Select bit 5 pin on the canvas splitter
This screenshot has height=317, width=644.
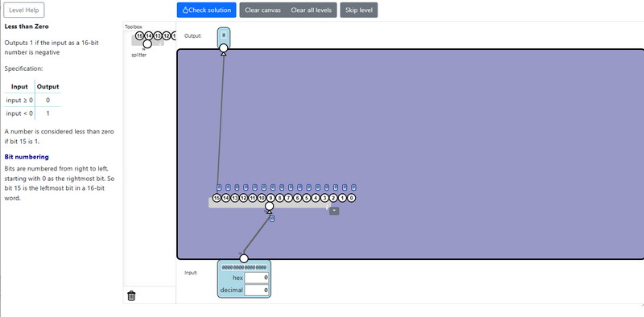[x=307, y=198]
